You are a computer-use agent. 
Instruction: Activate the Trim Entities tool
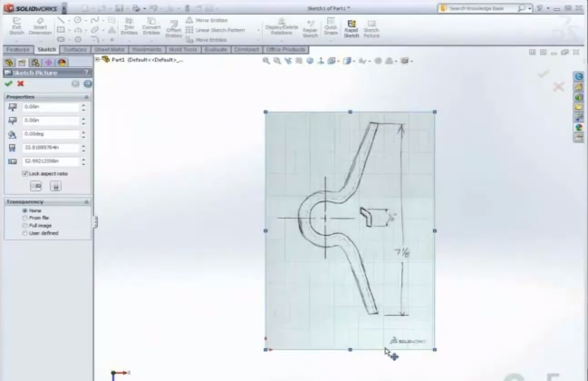(x=129, y=26)
